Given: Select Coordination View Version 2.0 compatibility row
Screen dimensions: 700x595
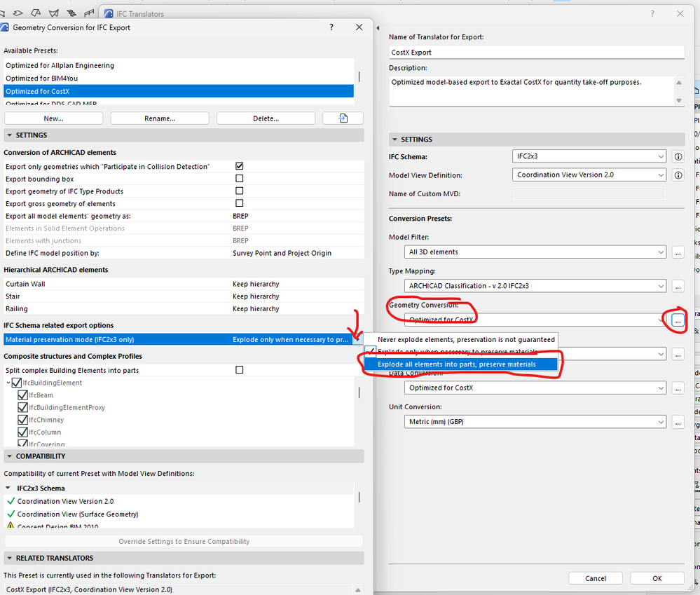Looking at the screenshot, I should pos(179,501).
